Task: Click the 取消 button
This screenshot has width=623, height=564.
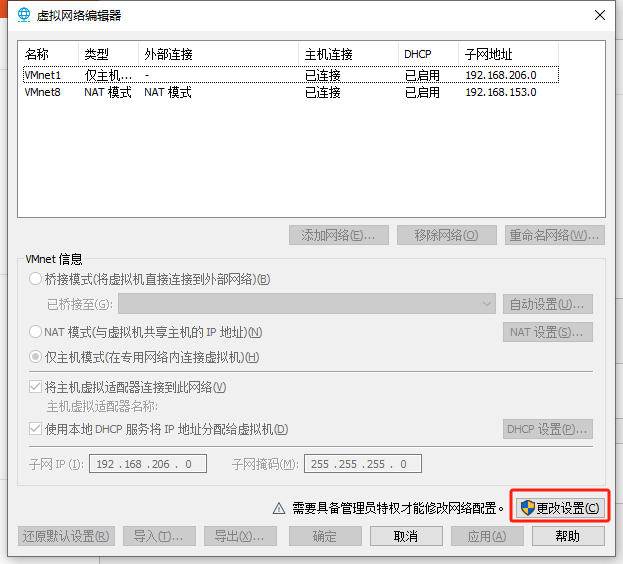Action: 406,536
